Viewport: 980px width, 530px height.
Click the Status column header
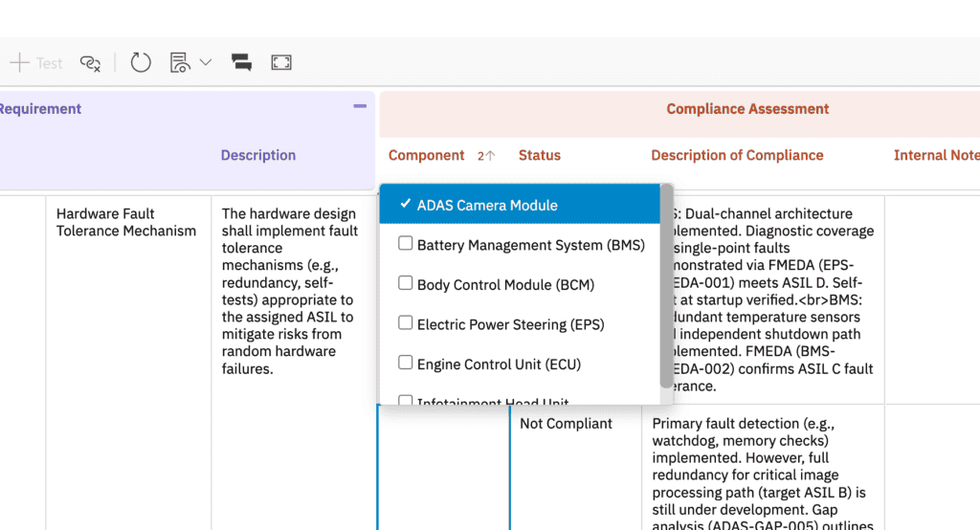[x=540, y=155]
